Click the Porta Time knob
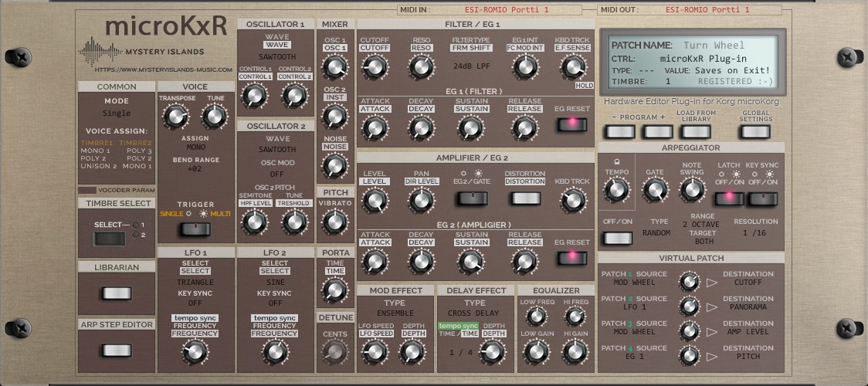 point(335,289)
